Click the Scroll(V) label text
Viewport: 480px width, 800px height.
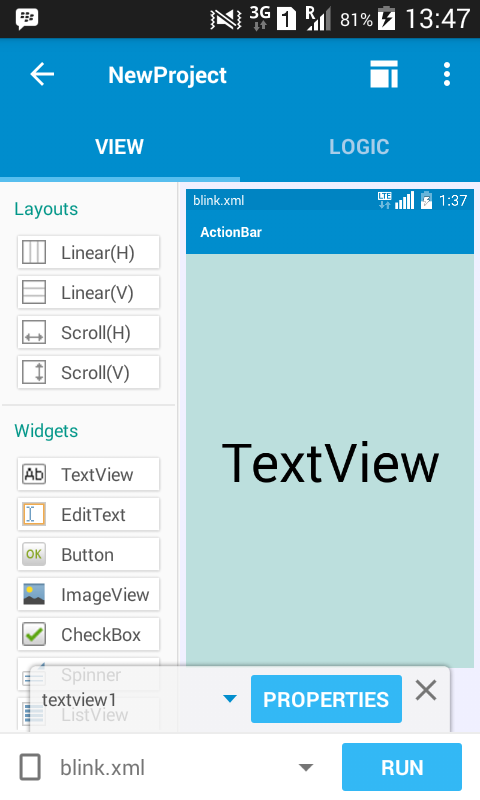point(95,373)
